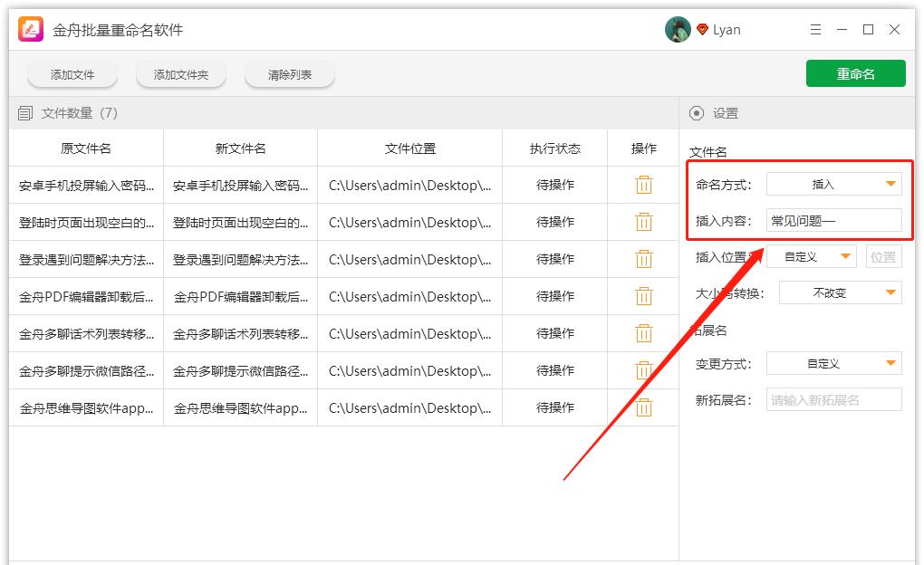The image size is (924, 565).
Task: Open the 命名方式 dropdown showing 插入
Action: tap(833, 184)
